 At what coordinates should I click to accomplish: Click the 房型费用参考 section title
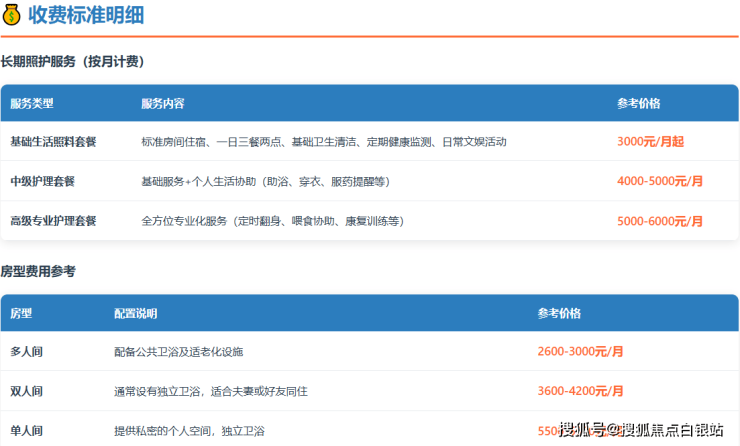(38, 271)
